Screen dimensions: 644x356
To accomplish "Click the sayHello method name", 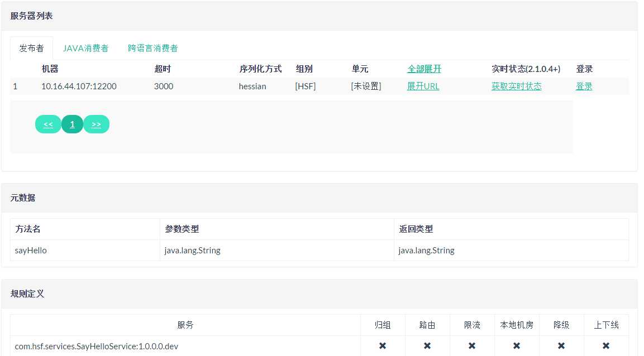I will pyautogui.click(x=31, y=250).
